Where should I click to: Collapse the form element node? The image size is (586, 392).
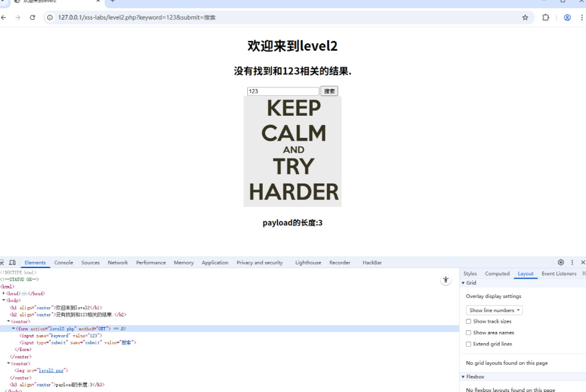(14, 328)
